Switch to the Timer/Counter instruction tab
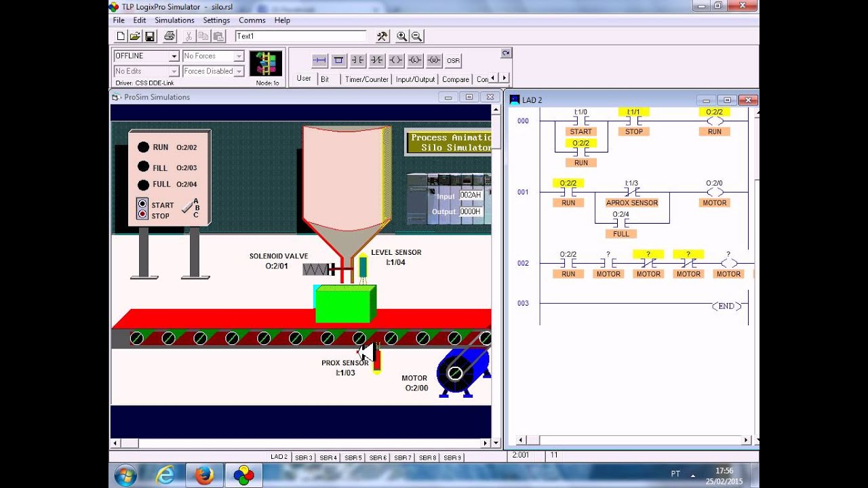868x488 pixels. (x=367, y=79)
